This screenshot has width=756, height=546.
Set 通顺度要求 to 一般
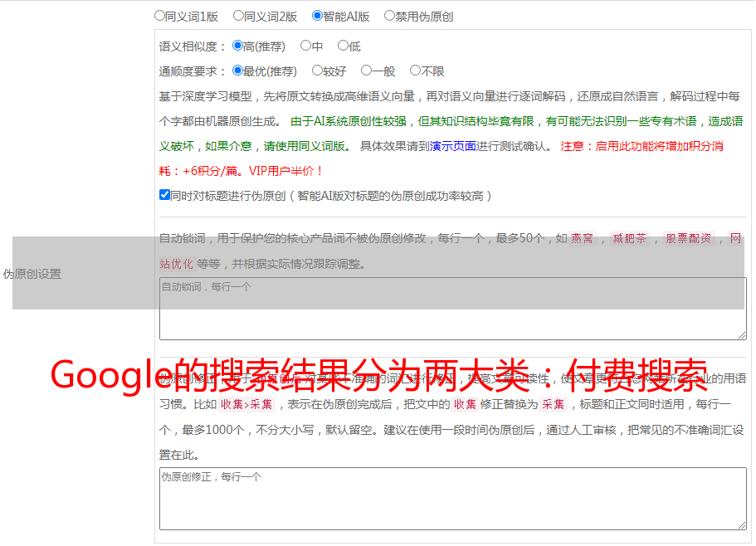coord(367,71)
